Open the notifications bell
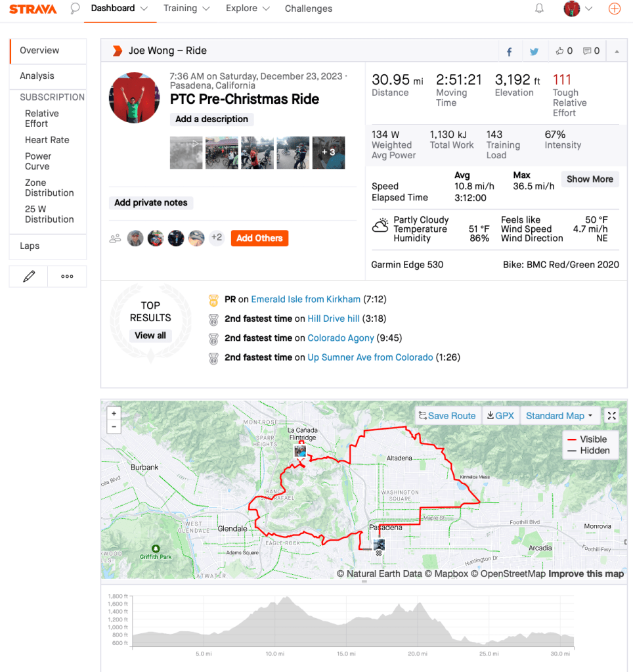This screenshot has height=672, width=633. pyautogui.click(x=540, y=9)
